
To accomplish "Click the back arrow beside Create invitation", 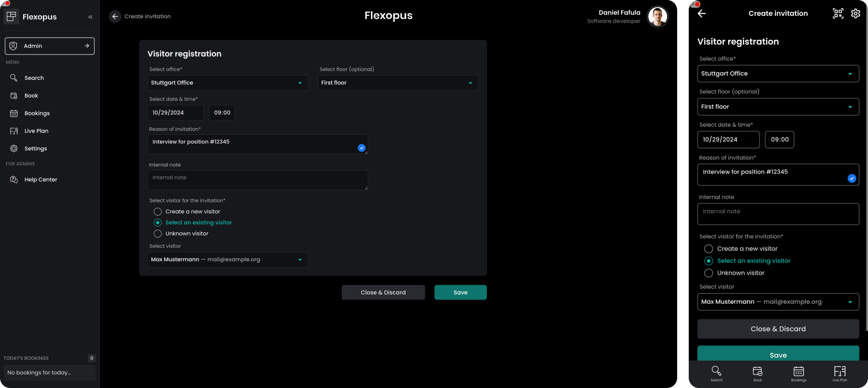I will (115, 16).
